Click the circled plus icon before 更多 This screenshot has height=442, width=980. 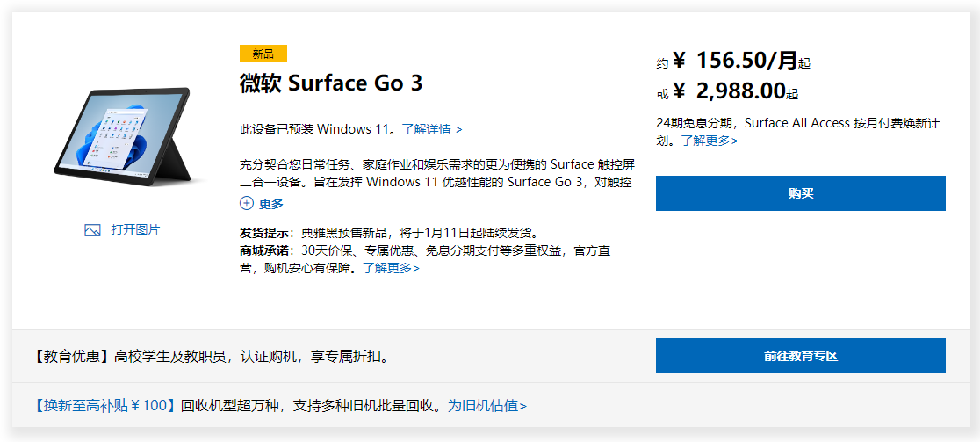(247, 203)
